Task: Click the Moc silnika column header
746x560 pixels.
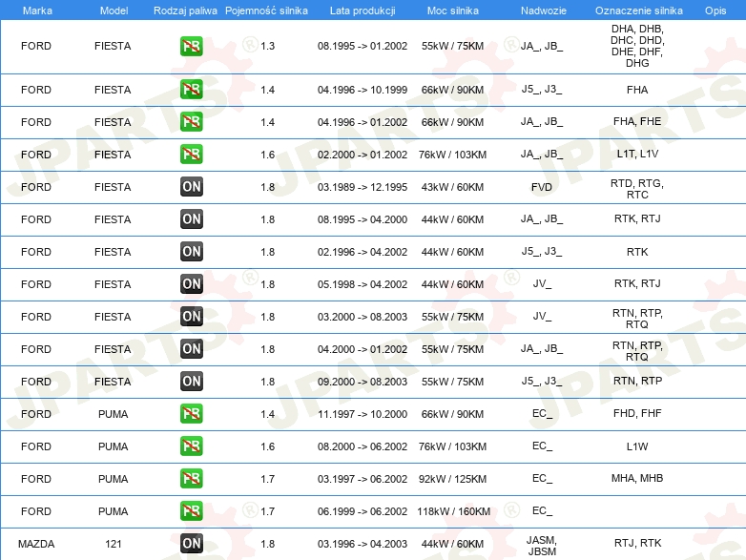Action: [453, 10]
